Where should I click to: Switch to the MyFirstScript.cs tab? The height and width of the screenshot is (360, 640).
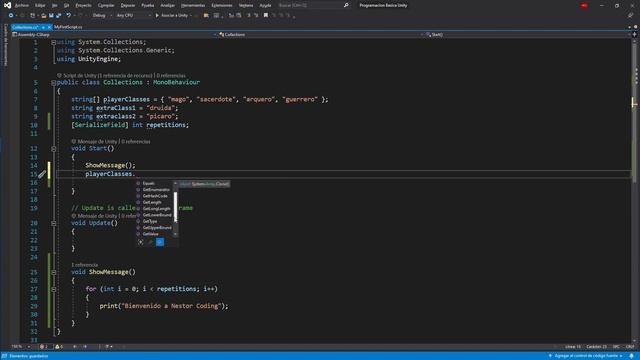click(68, 27)
